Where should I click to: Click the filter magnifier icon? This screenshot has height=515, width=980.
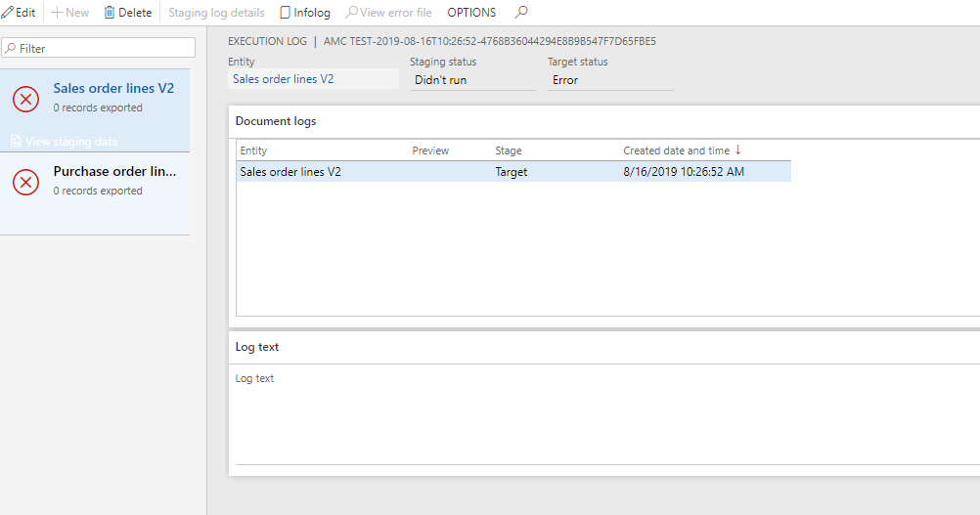point(11,48)
